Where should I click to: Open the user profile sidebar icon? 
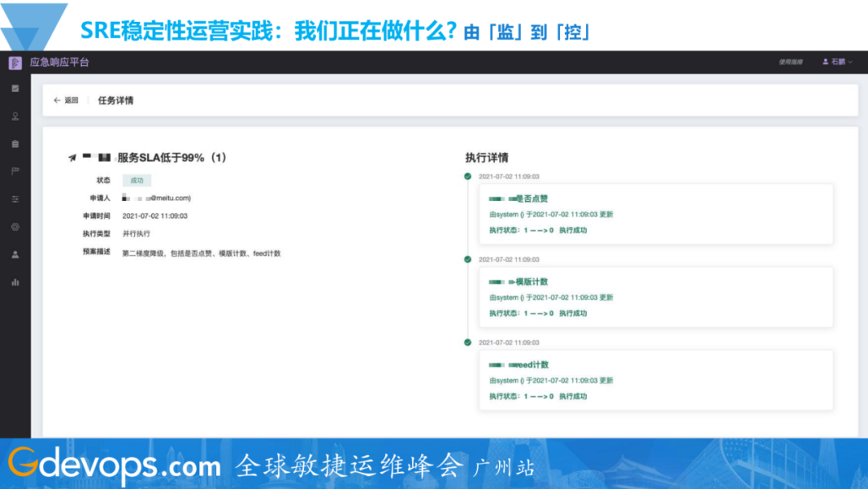click(15, 254)
